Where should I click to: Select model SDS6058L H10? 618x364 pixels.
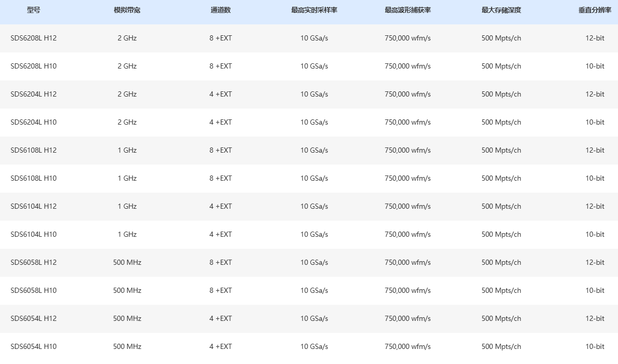tap(33, 290)
